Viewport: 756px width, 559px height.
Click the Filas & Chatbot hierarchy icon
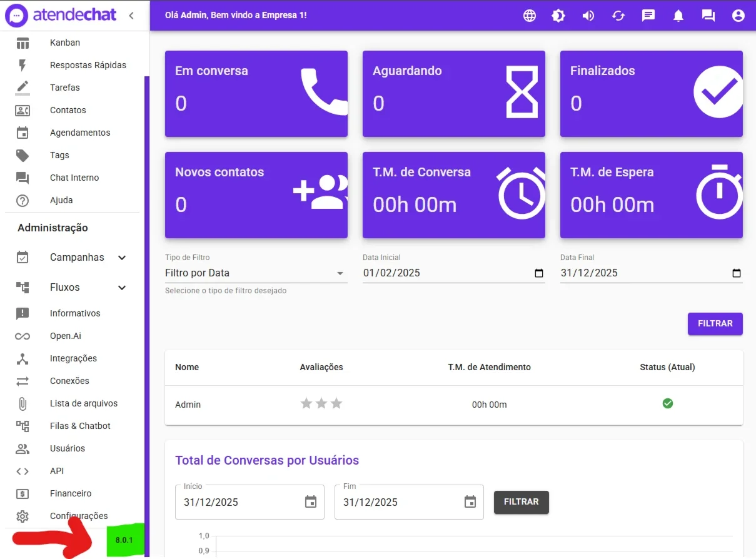23,426
